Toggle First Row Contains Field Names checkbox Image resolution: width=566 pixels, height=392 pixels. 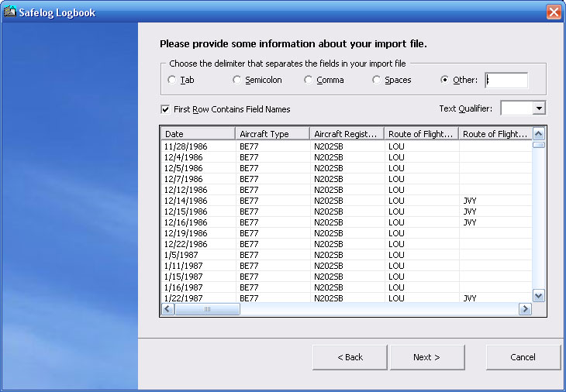[165, 109]
